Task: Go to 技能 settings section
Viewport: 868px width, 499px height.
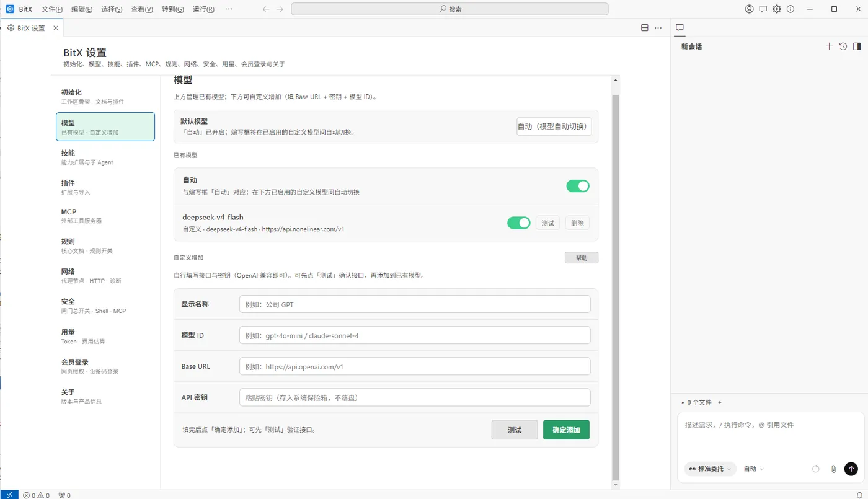Action: [x=105, y=157]
